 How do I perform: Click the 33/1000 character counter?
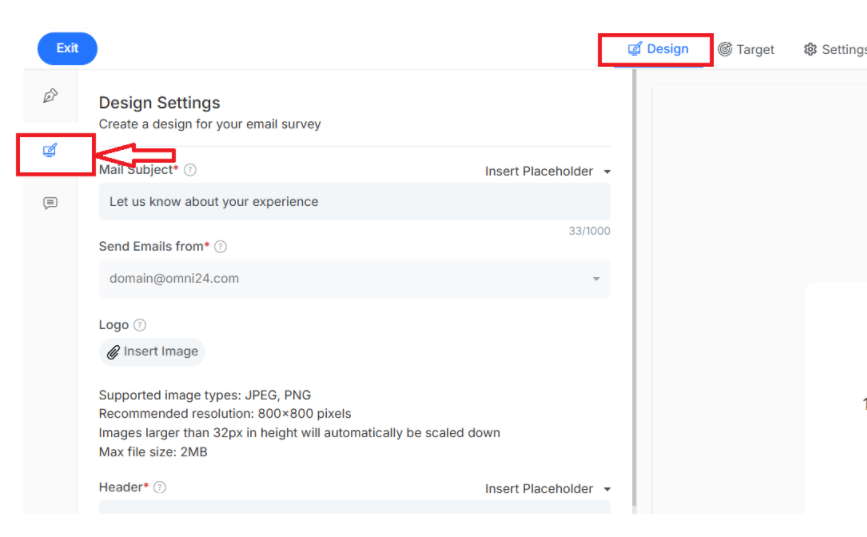point(589,231)
